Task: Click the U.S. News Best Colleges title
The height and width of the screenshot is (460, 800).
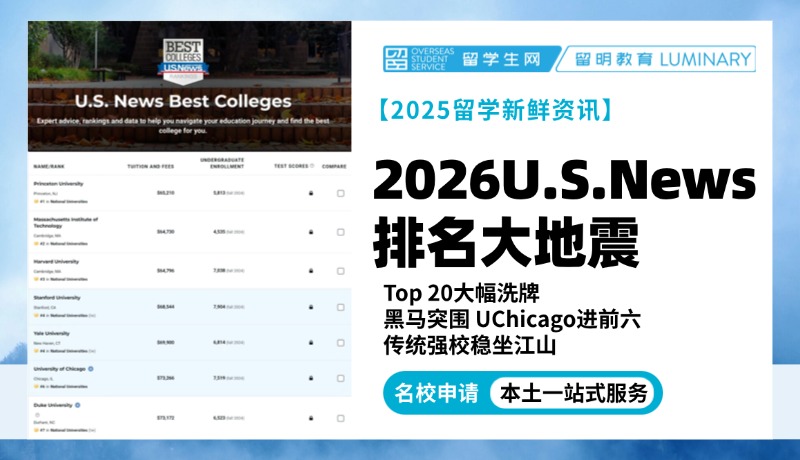Action: pyautogui.click(x=183, y=101)
